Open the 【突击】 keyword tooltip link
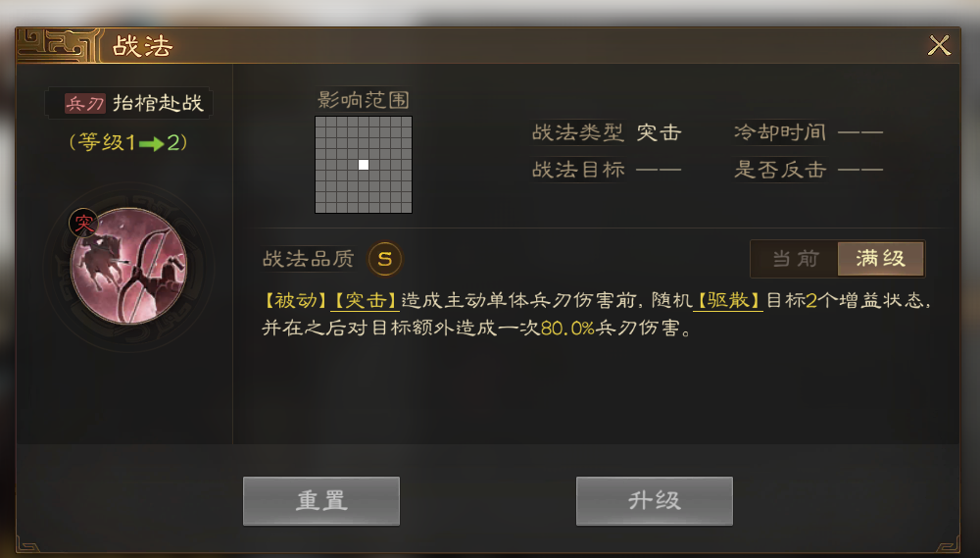The height and width of the screenshot is (558, 980). tap(365, 301)
